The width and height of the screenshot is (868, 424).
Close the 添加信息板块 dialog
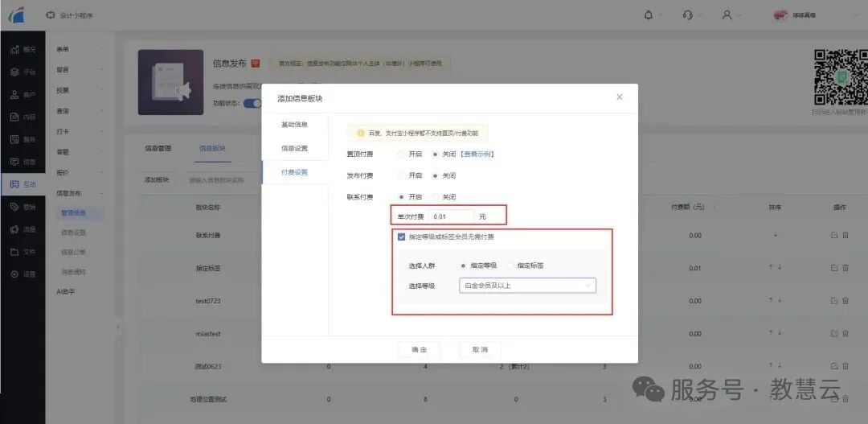[619, 97]
